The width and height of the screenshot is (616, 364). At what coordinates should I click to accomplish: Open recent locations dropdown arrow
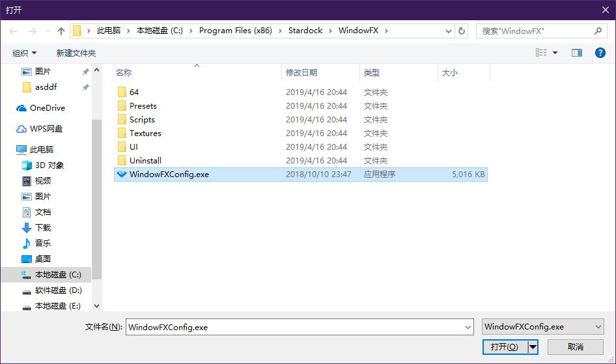pos(48,31)
